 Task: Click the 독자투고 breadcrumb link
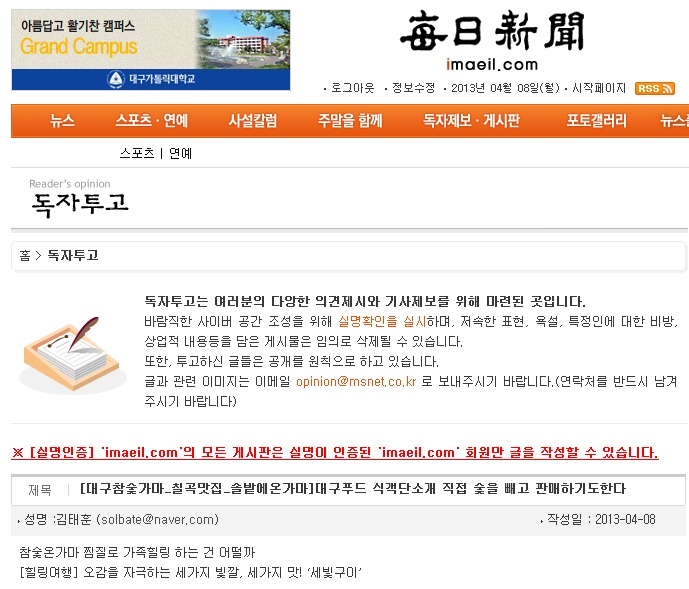(73, 255)
